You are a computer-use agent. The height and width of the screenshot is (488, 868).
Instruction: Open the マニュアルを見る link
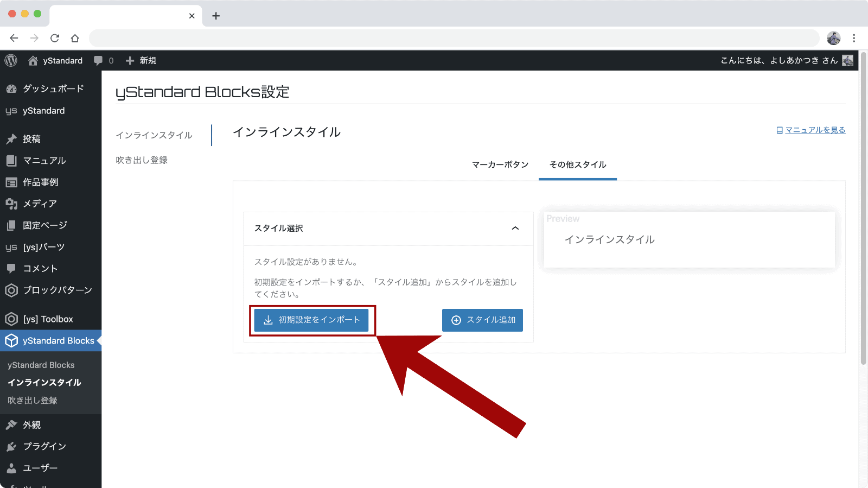[x=810, y=130]
